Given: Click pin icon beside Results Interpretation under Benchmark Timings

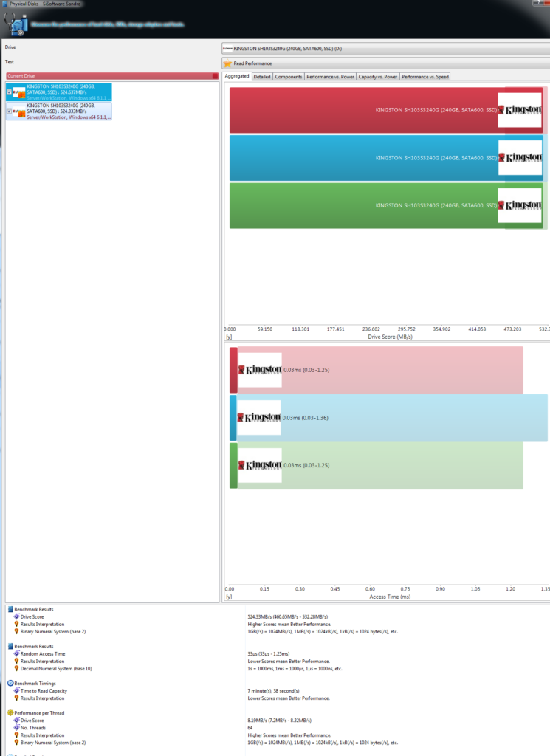Looking at the screenshot, I should (16, 698).
